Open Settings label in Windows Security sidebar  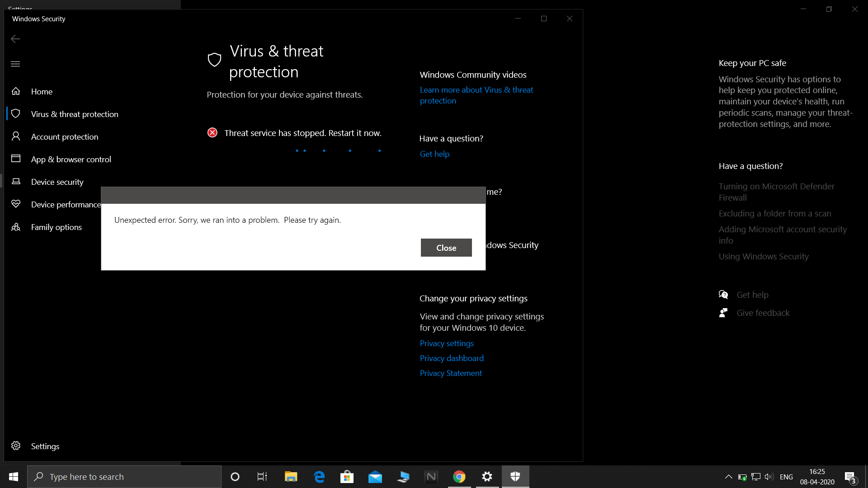point(45,446)
